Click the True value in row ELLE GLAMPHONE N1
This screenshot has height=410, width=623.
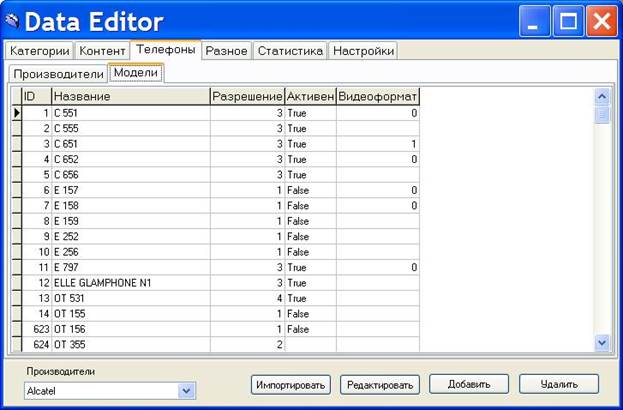310,283
